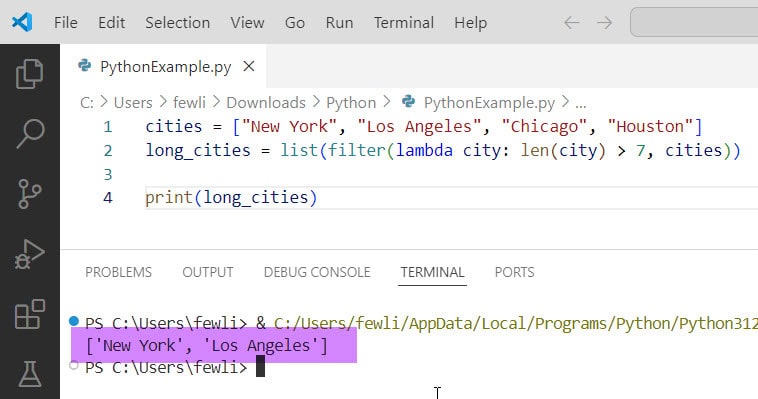758x399 pixels.
Task: Open Source Control view in activity bar
Action: point(29,193)
